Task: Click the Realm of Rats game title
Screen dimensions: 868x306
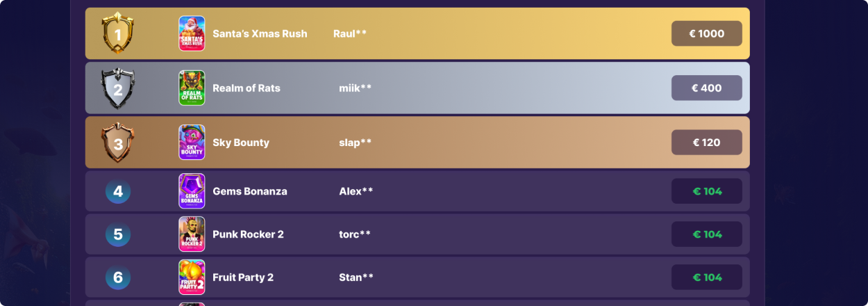Action: coord(247,88)
